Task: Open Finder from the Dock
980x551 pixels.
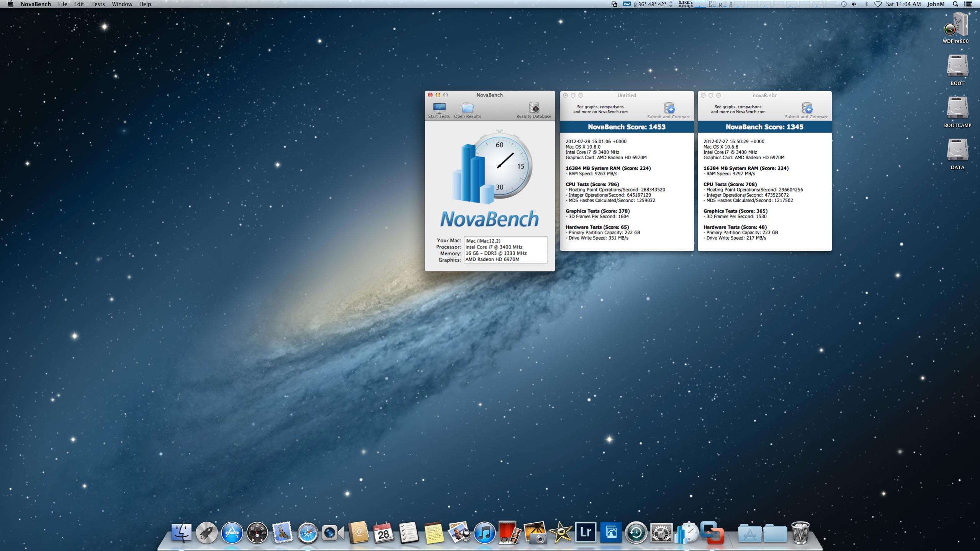Action: click(x=181, y=532)
